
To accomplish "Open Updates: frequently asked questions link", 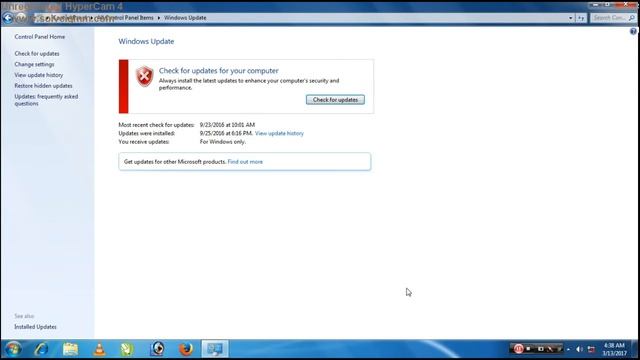I will coord(46,100).
